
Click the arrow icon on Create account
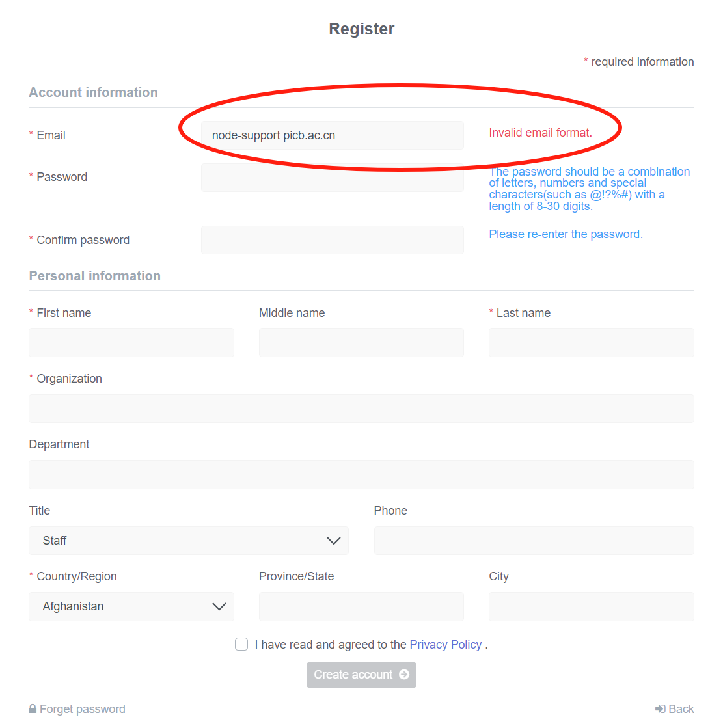404,675
